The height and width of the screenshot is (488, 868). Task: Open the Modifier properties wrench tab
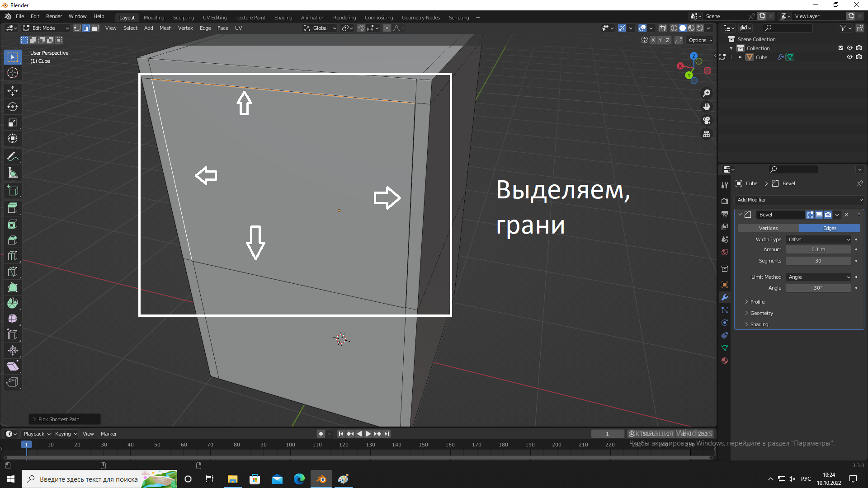[725, 297]
